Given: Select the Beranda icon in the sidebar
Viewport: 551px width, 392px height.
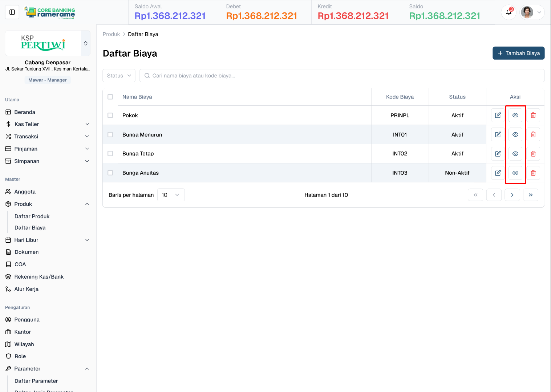Looking at the screenshot, I should pos(8,112).
